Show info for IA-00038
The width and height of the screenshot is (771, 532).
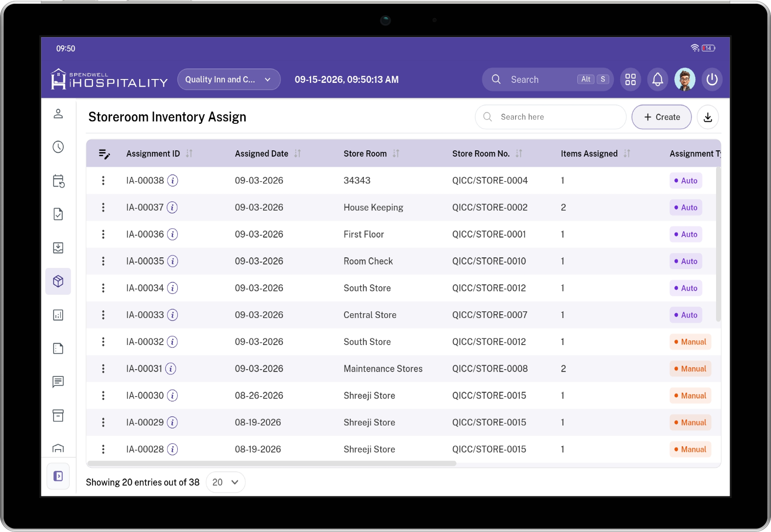(x=173, y=181)
